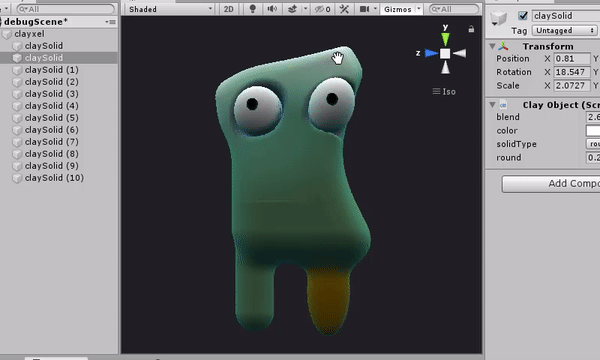Edit Scale X value 2.0727

(572, 86)
